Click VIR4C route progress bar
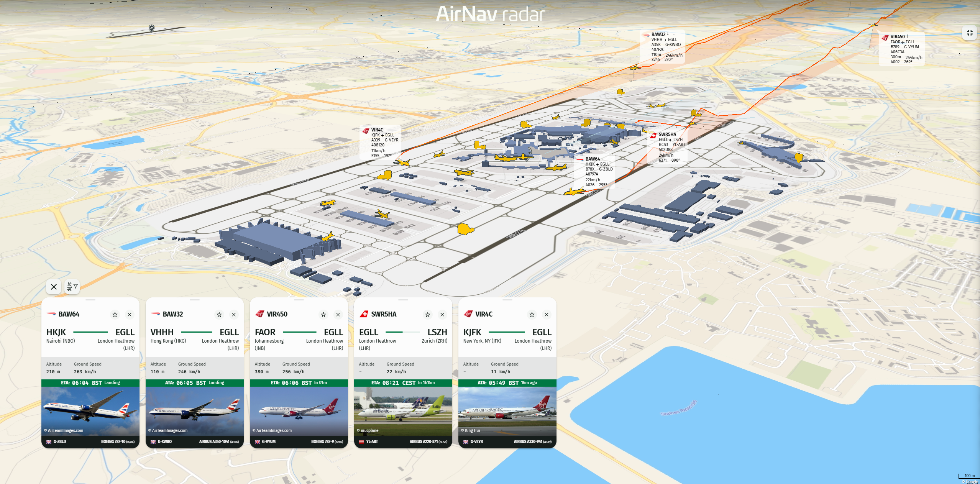Image resolution: width=980 pixels, height=484 pixels. [x=507, y=332]
